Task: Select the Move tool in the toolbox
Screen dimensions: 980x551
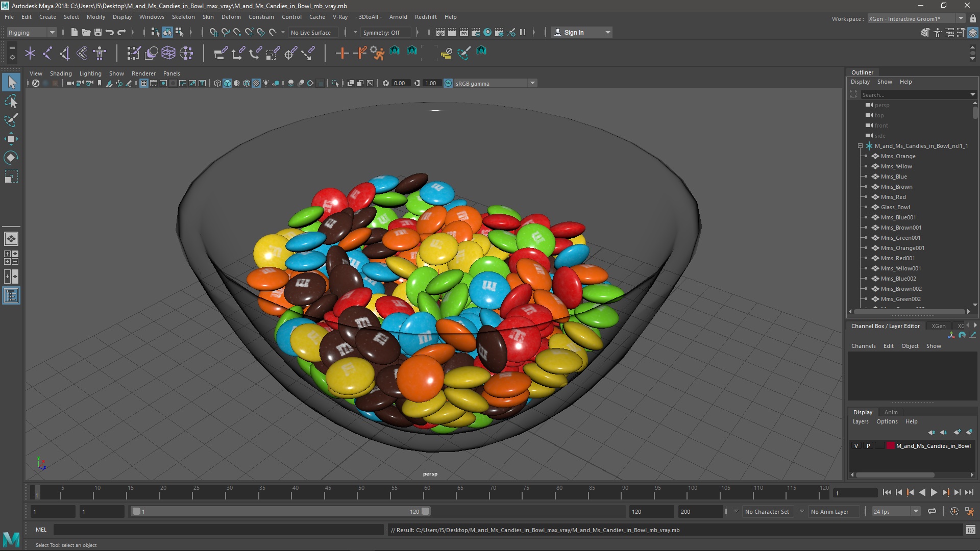Action: click(x=11, y=139)
